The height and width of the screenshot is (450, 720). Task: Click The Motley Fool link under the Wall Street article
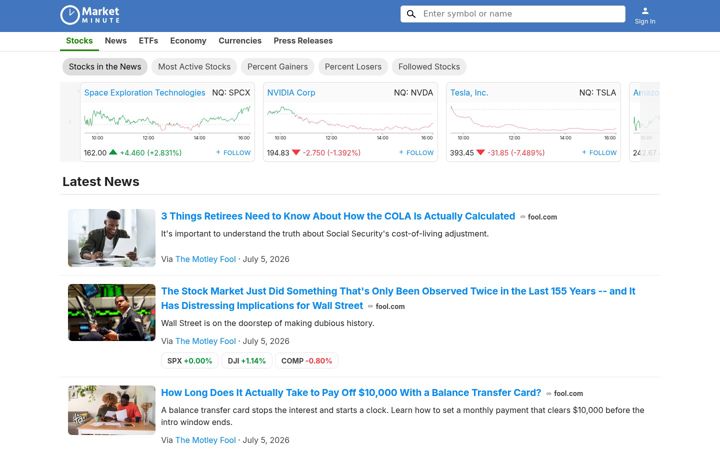(x=205, y=341)
